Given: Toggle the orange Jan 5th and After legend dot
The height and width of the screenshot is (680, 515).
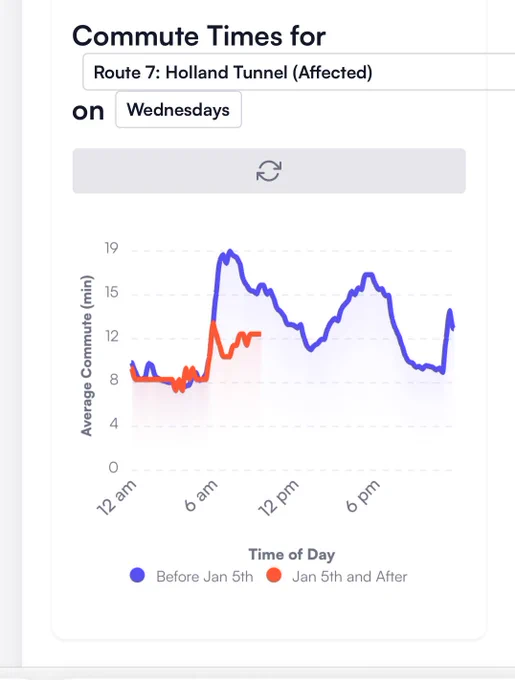Looking at the screenshot, I should (x=274, y=575).
